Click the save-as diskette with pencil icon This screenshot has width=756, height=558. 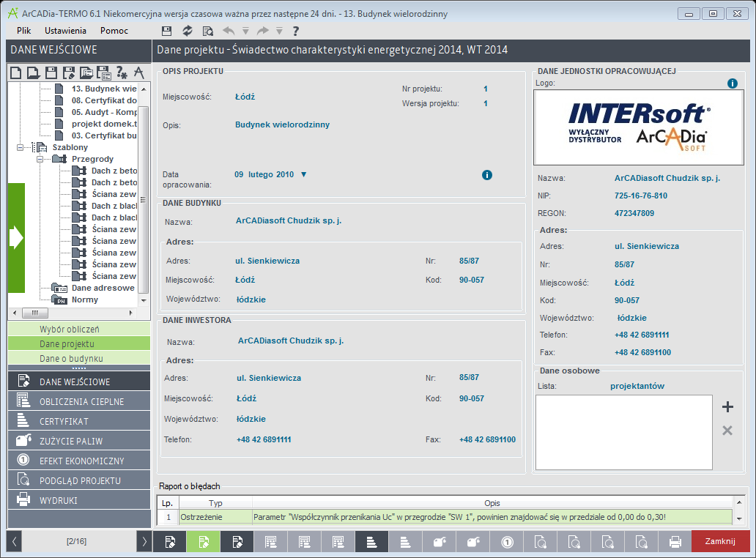pyautogui.click(x=69, y=72)
